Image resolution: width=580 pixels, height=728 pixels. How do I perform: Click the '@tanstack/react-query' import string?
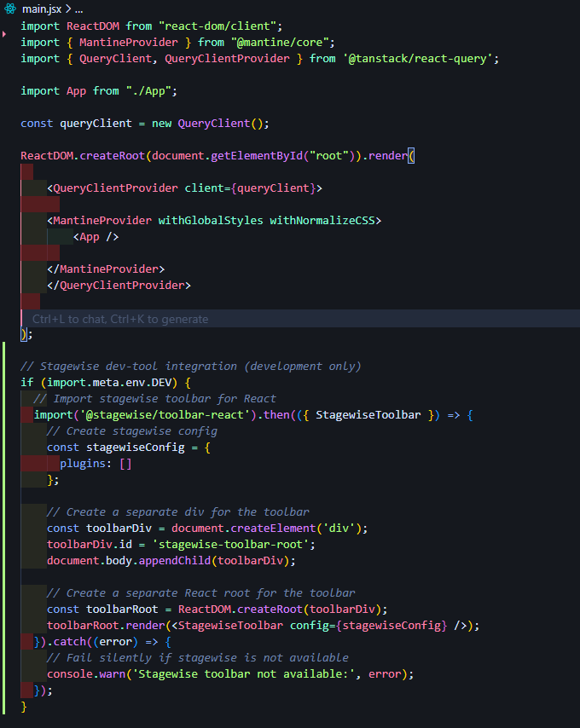click(417, 59)
